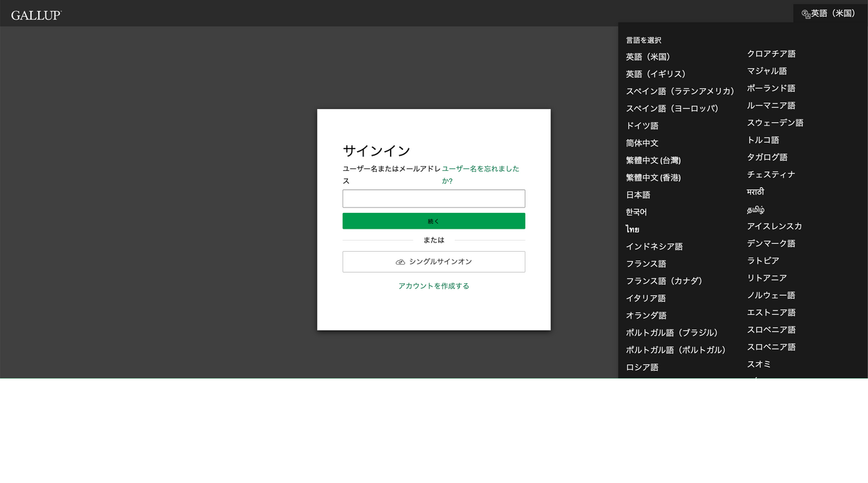This screenshot has width=868, height=483.
Task: Switch language to ポーランド語
Action: click(x=771, y=88)
